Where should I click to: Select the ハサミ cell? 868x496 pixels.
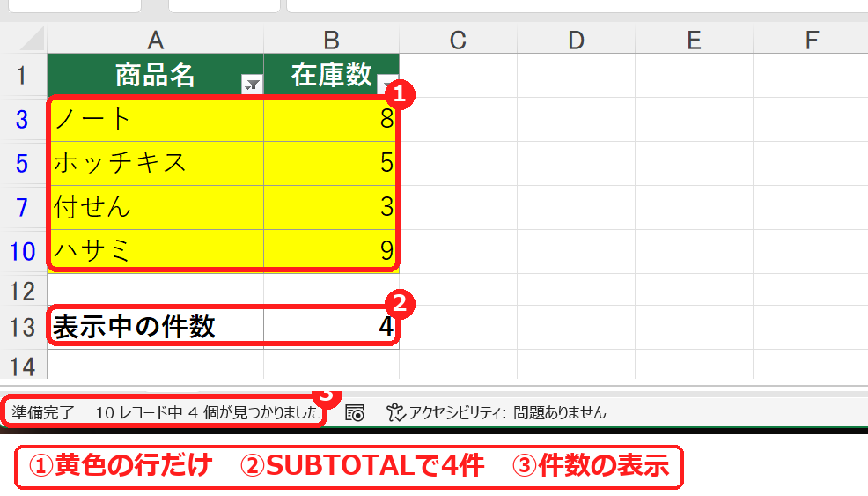(x=156, y=252)
